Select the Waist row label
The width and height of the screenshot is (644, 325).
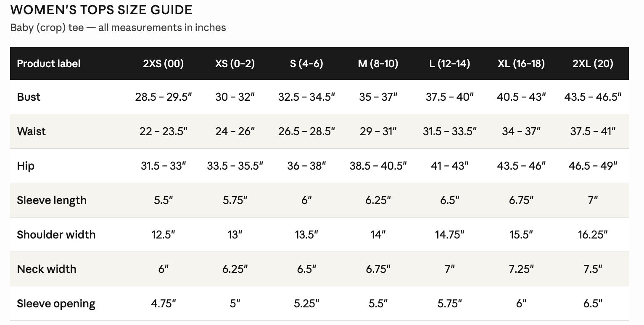pos(31,131)
